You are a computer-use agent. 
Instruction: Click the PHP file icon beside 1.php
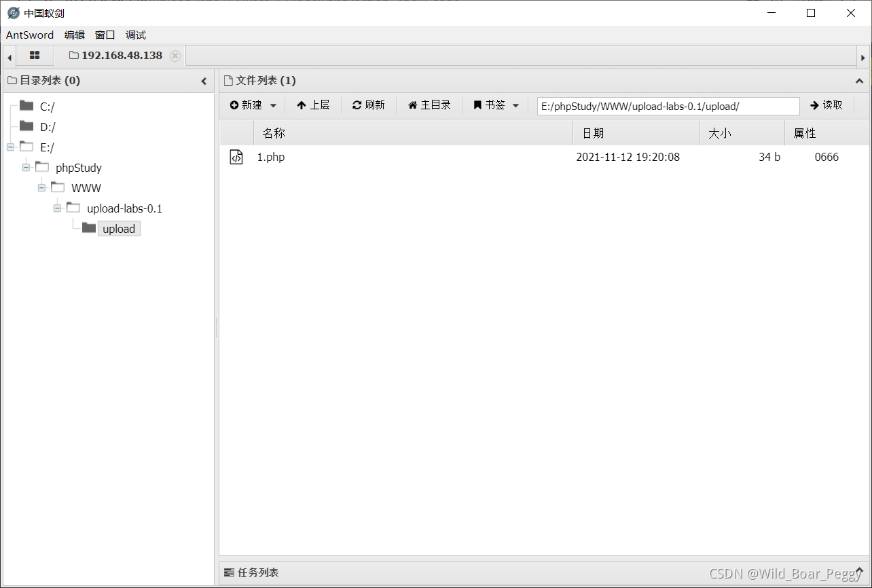(x=236, y=157)
